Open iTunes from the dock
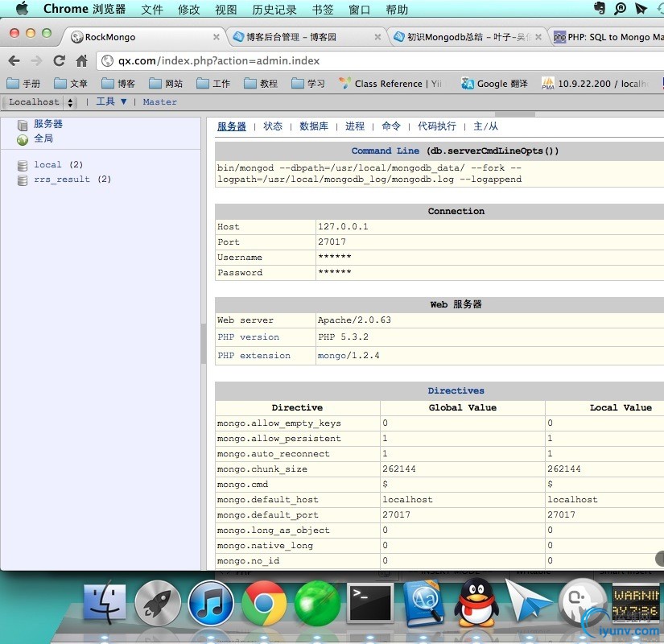This screenshot has height=644, width=664. (210, 603)
